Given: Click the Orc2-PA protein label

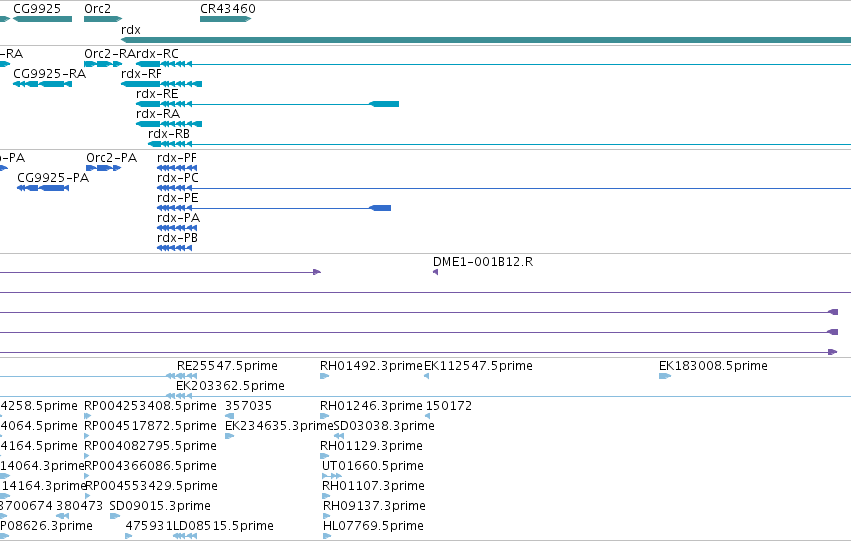Looking at the screenshot, I should pos(111,158).
